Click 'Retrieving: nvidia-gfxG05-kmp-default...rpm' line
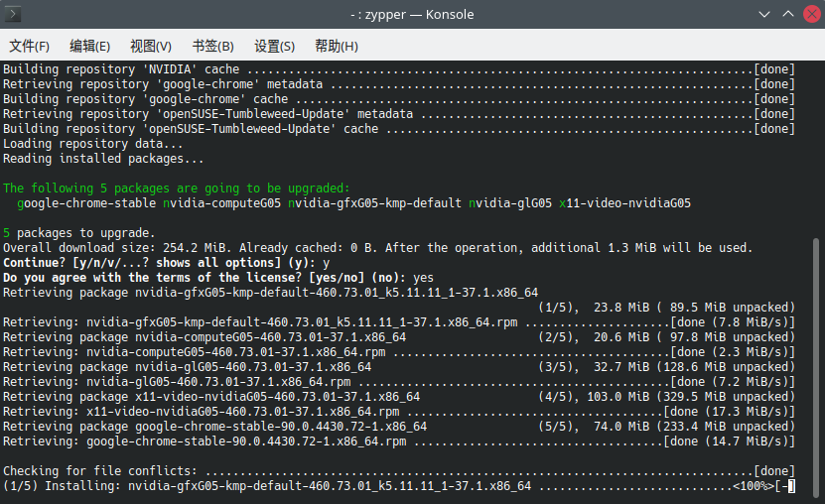825x504 pixels. point(398,322)
